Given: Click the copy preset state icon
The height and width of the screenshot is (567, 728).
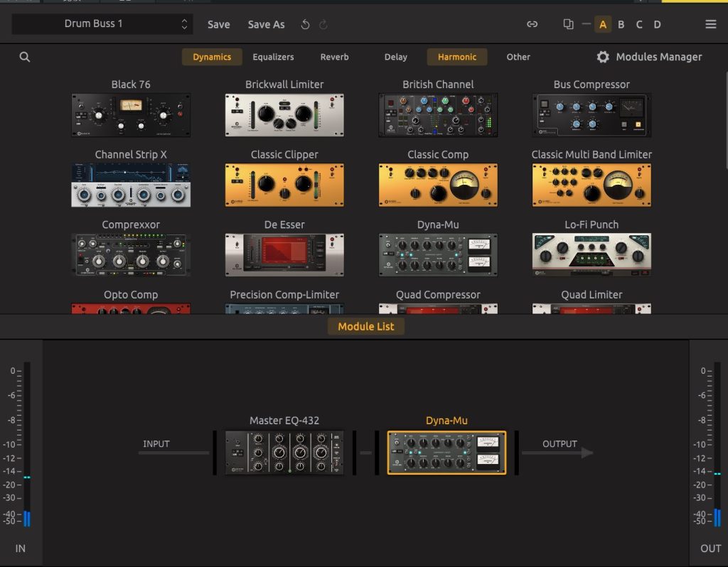Looking at the screenshot, I should coord(568,24).
